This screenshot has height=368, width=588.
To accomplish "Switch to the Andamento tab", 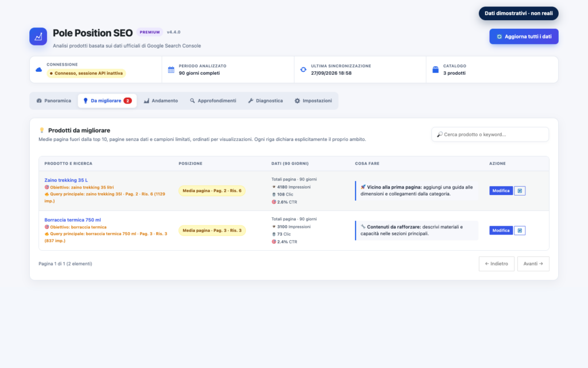I will pos(161,101).
